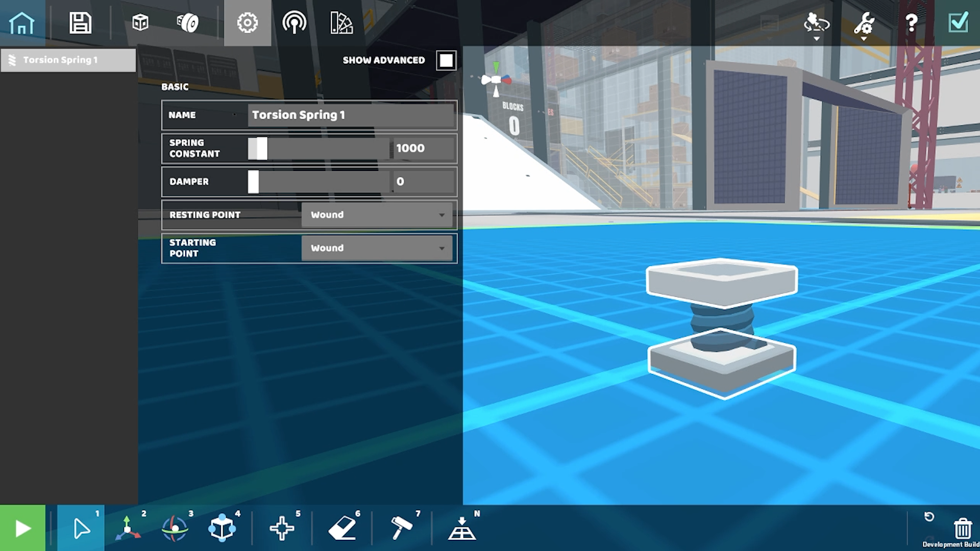Open the blocks cube icon tab
The width and height of the screenshot is (980, 551).
tap(140, 22)
